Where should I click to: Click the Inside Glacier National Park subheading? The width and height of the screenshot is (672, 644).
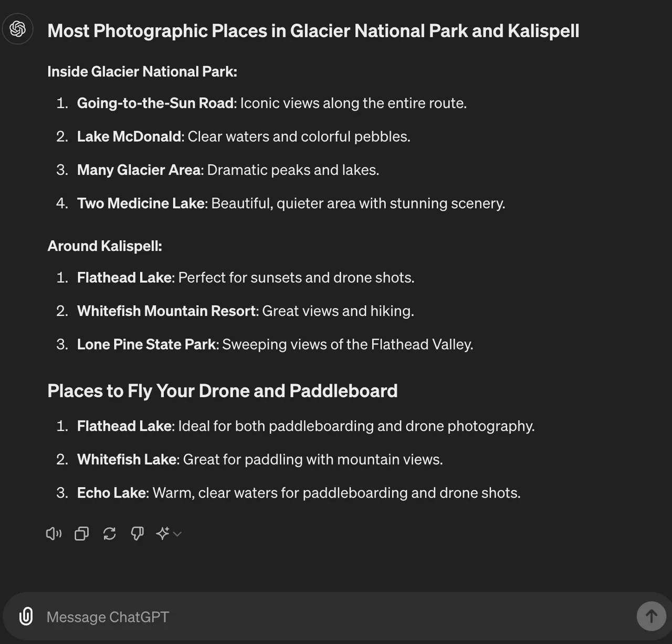pyautogui.click(x=142, y=71)
